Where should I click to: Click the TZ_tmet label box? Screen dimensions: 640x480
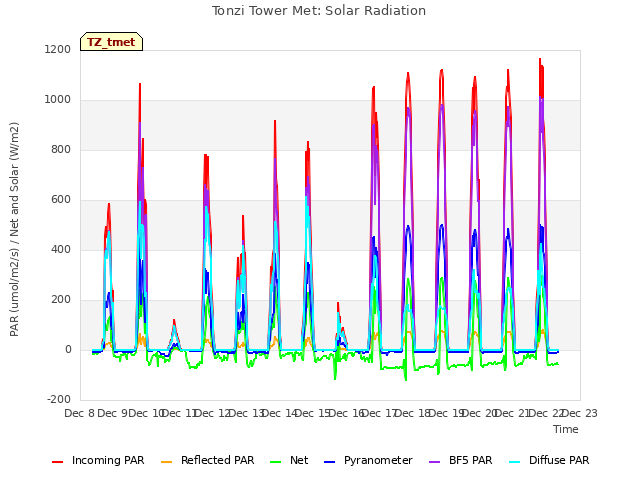pyautogui.click(x=111, y=42)
